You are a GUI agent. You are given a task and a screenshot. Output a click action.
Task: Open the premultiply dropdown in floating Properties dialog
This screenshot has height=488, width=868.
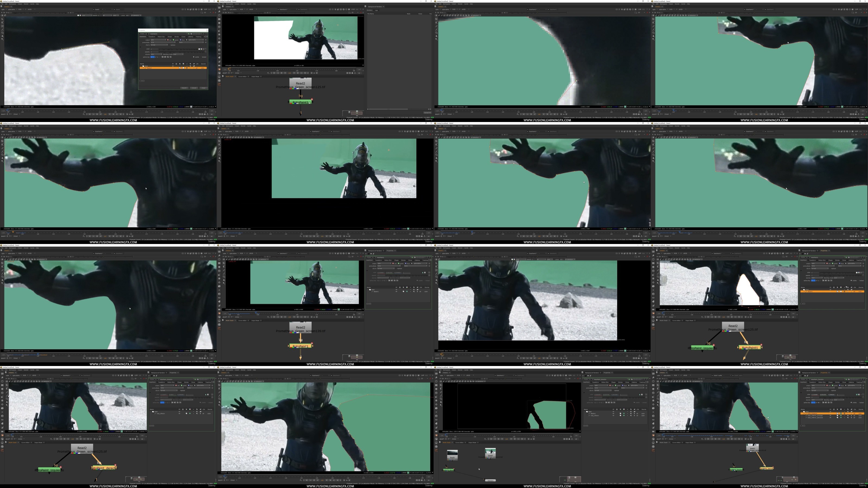tap(163, 43)
